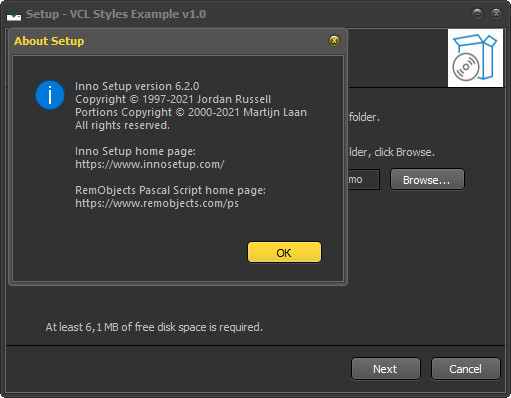This screenshot has width=511, height=398.
Task: Click the Inno Setup version 6.2.0 text
Action: [137, 86]
